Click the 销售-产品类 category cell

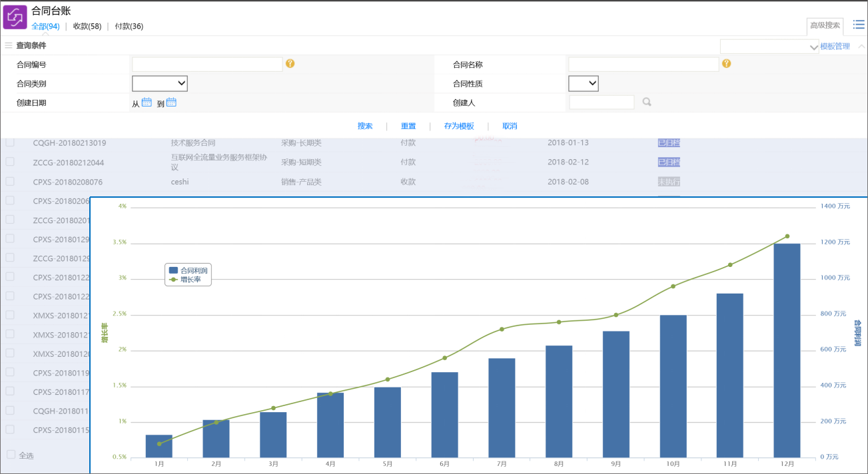point(301,182)
